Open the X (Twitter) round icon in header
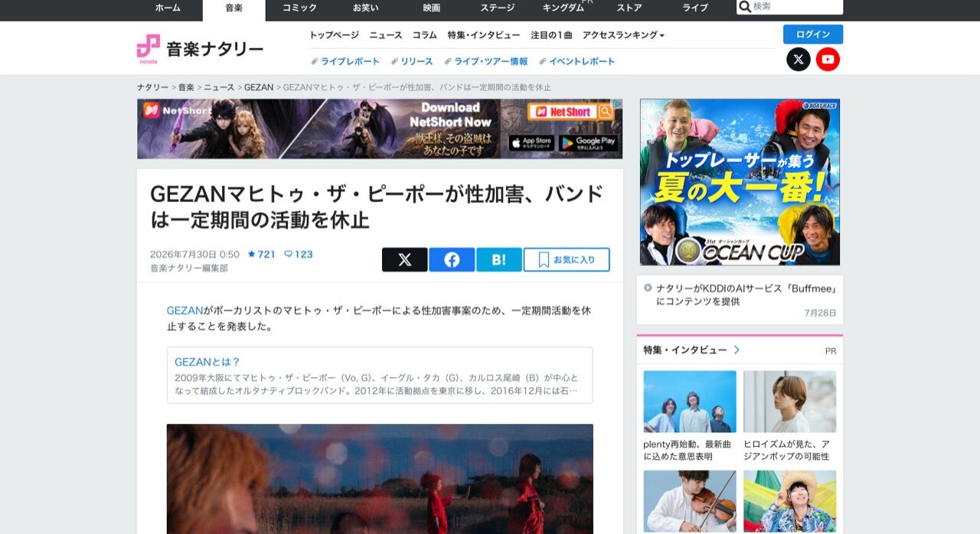 click(x=799, y=59)
